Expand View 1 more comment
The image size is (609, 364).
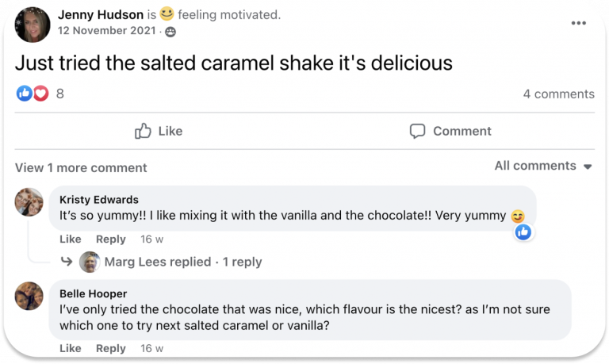coord(81,167)
